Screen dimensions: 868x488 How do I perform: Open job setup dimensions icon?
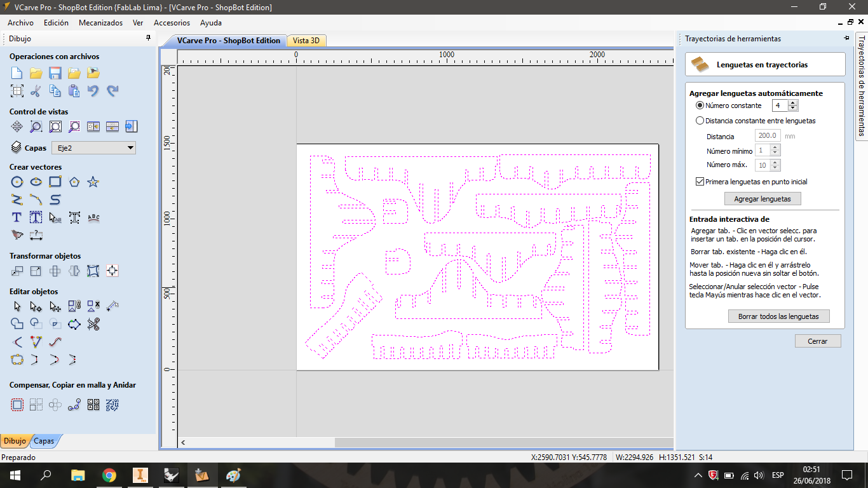click(17, 91)
